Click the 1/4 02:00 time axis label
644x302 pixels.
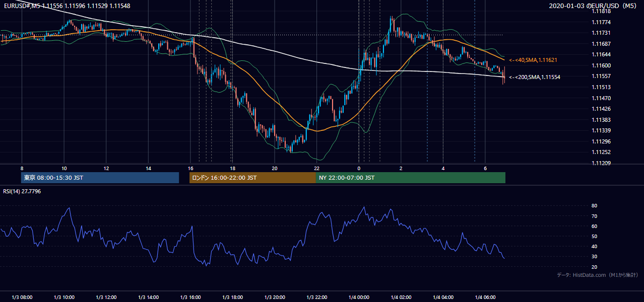point(401,297)
